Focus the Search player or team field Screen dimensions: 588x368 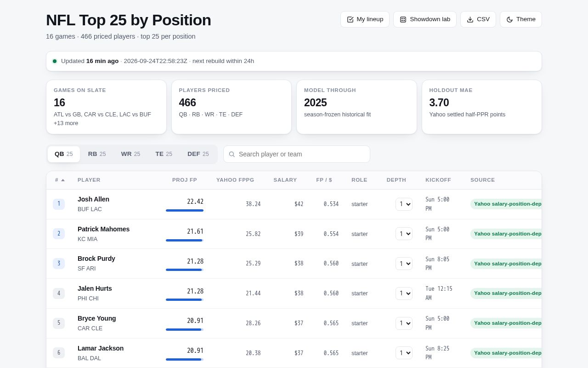pos(297,154)
